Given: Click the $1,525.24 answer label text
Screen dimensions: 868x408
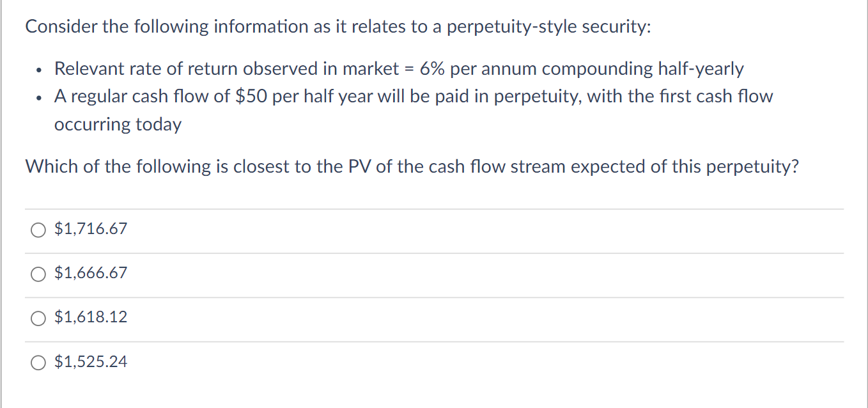Looking at the screenshot, I should [x=91, y=362].
